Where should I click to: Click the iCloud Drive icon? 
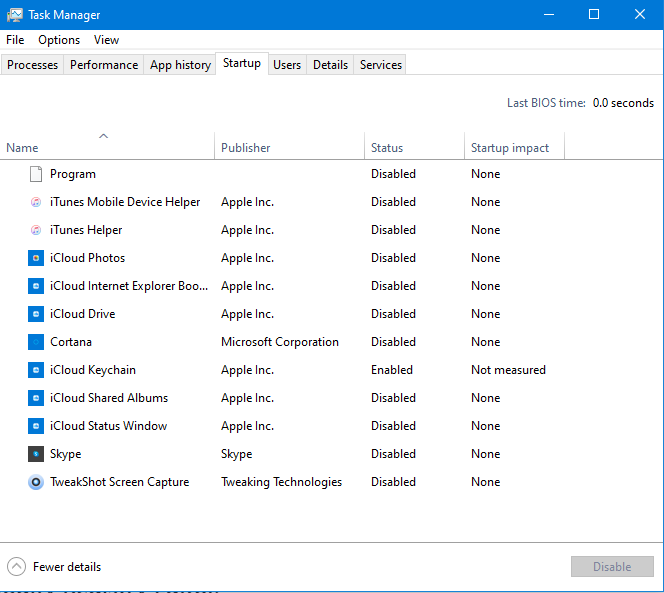(36, 314)
